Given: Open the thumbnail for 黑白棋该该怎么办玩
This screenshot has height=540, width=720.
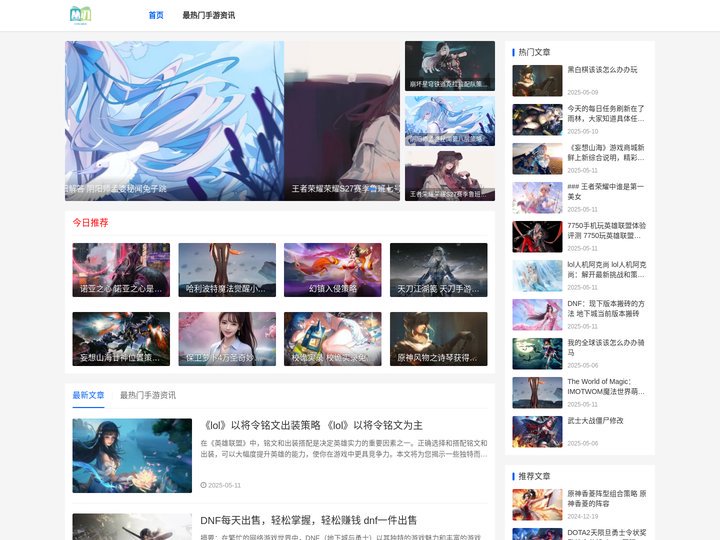Looking at the screenshot, I should (x=537, y=80).
